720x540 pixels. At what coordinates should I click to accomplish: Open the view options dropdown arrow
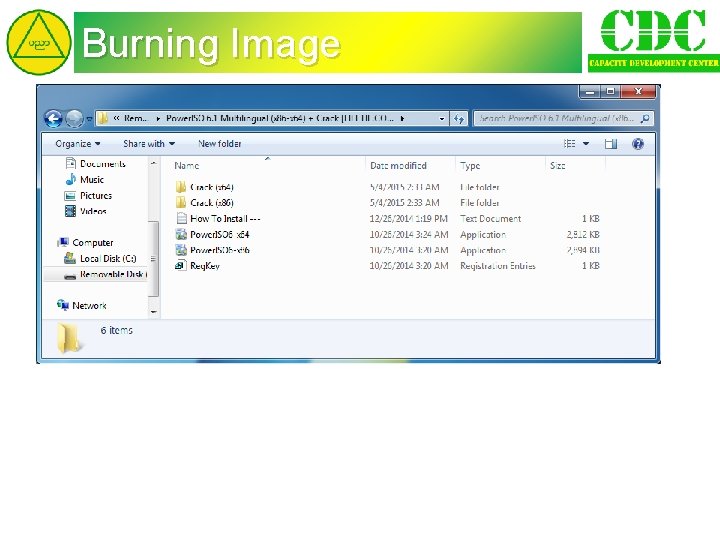[586, 144]
